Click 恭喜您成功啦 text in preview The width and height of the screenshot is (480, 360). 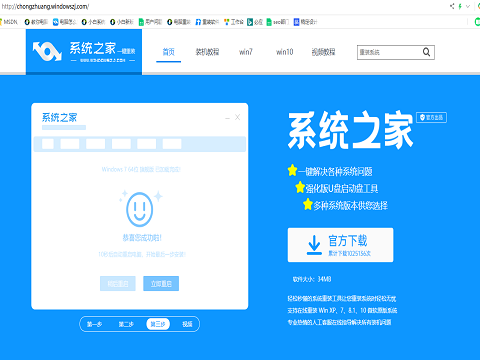click(x=142, y=238)
